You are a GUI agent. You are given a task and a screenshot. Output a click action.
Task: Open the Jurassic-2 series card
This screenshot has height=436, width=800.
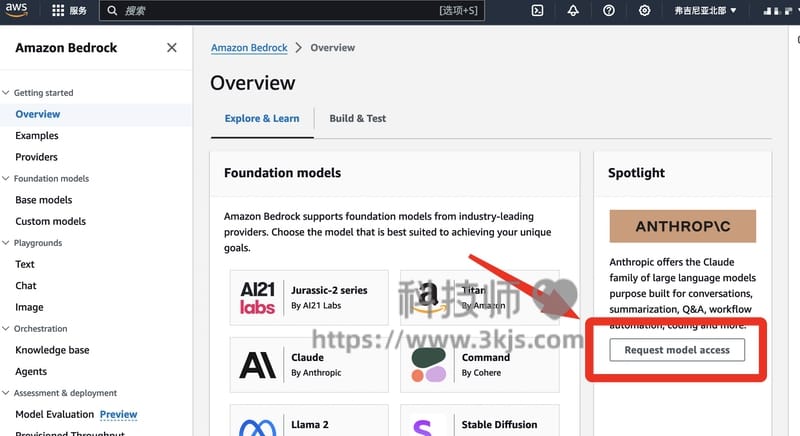(309, 298)
